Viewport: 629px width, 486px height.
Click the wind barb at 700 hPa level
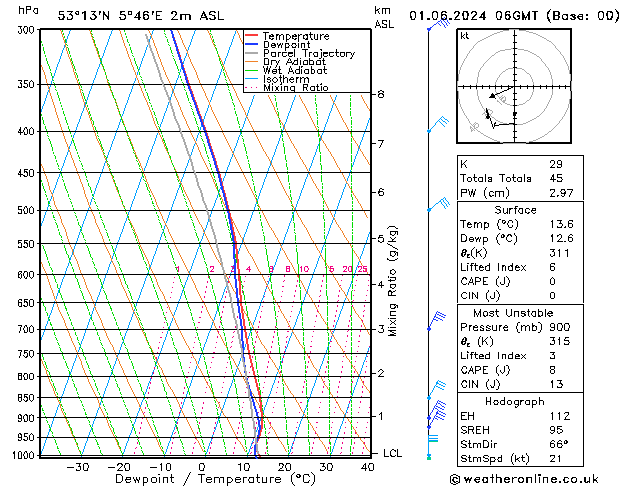click(x=436, y=321)
